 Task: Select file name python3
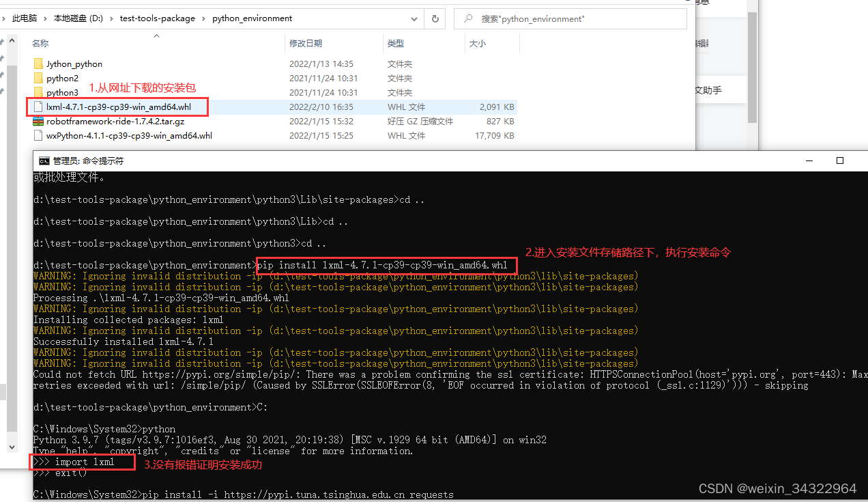[63, 93]
